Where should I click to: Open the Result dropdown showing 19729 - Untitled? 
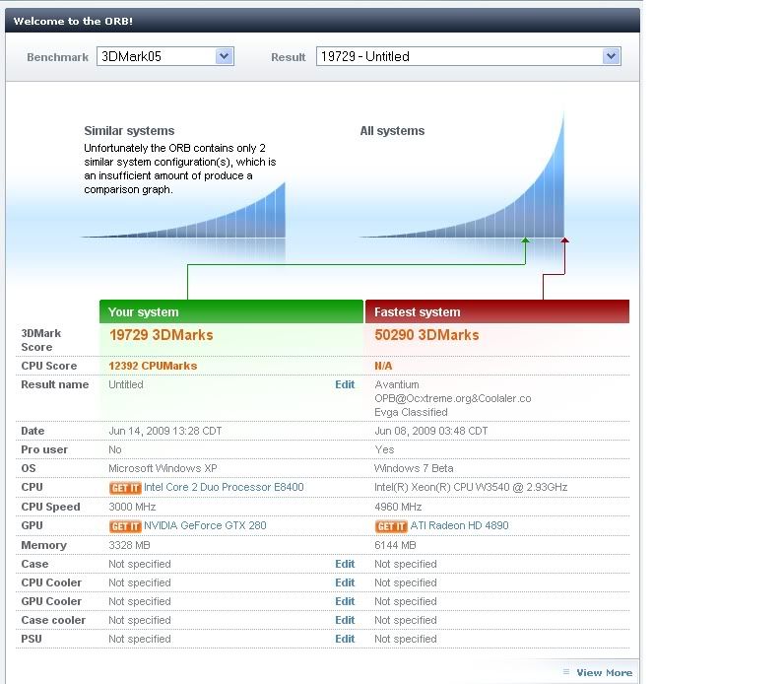click(469, 56)
